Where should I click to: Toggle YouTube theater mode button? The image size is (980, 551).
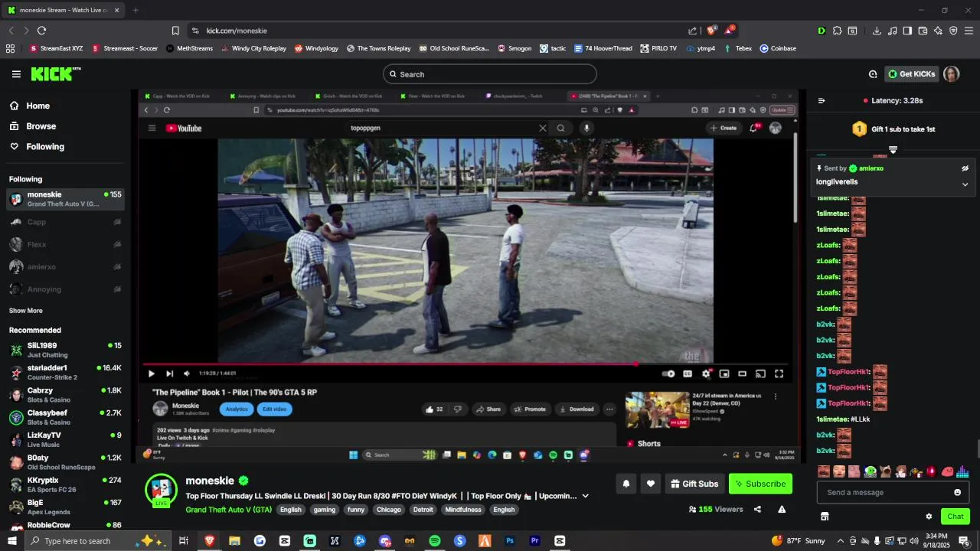[742, 373]
